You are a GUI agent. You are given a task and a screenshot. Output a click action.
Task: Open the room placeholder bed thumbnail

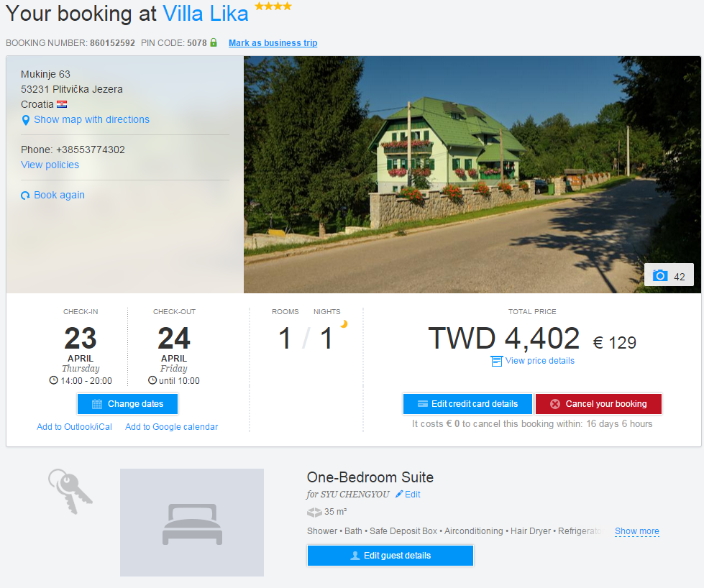[192, 523]
